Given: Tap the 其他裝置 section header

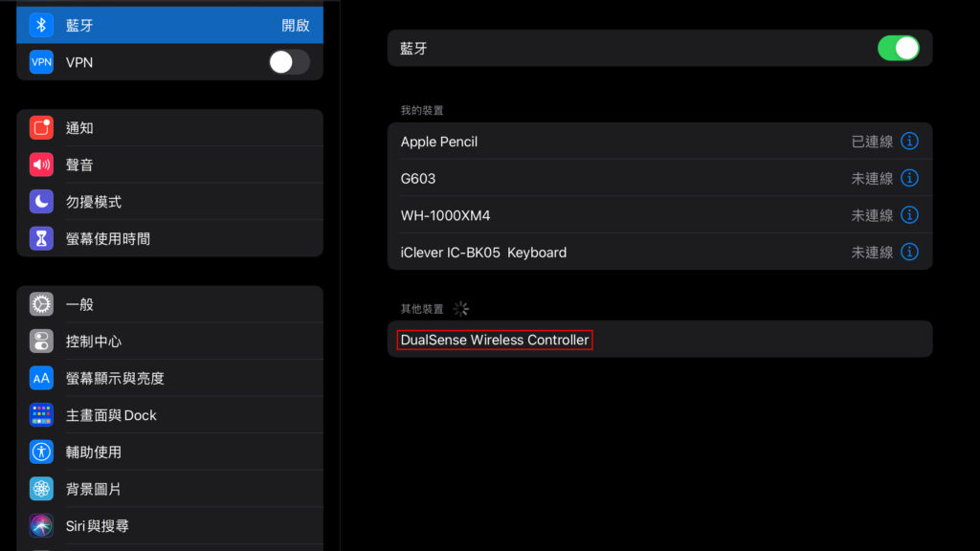Looking at the screenshot, I should (x=422, y=309).
